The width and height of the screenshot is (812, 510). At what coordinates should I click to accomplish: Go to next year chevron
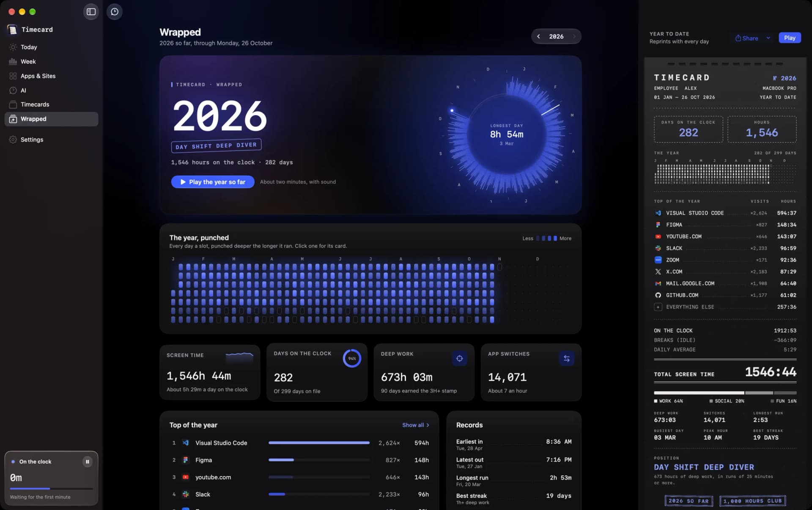point(574,36)
